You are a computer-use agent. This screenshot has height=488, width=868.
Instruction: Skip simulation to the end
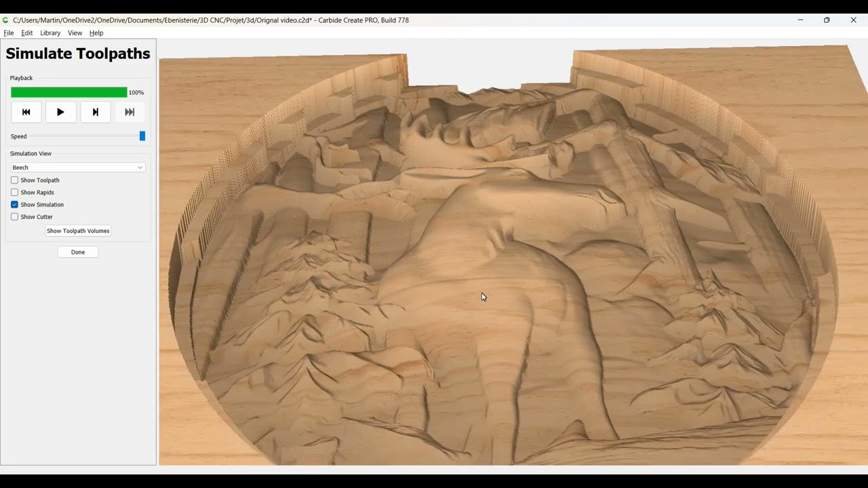coord(130,113)
